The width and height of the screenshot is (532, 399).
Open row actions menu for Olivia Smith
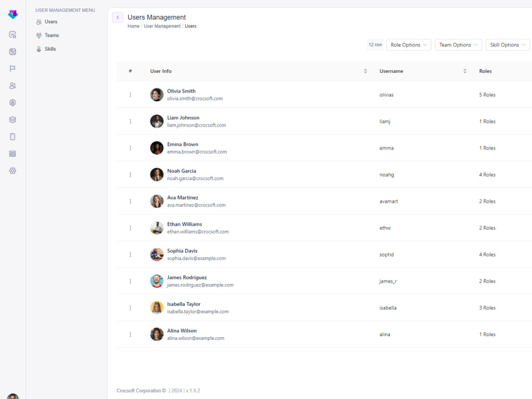pyautogui.click(x=130, y=95)
